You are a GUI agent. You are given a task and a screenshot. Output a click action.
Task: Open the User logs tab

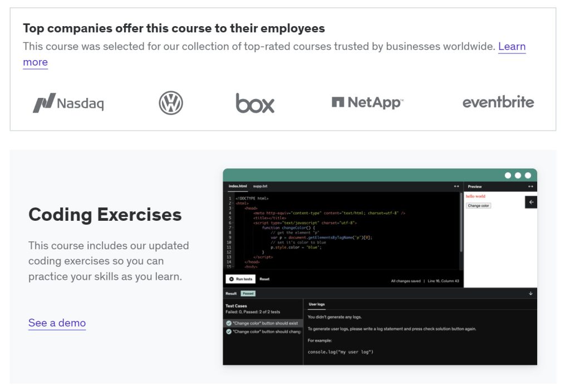click(x=316, y=304)
